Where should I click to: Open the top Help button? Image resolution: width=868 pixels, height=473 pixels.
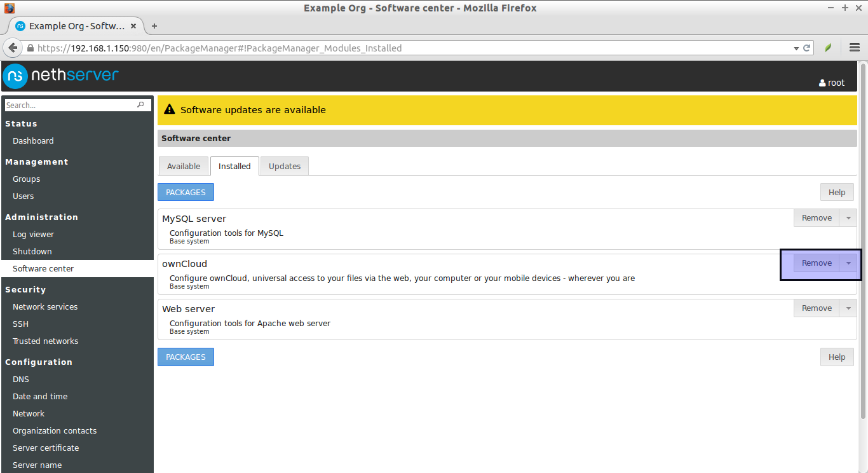click(x=837, y=193)
